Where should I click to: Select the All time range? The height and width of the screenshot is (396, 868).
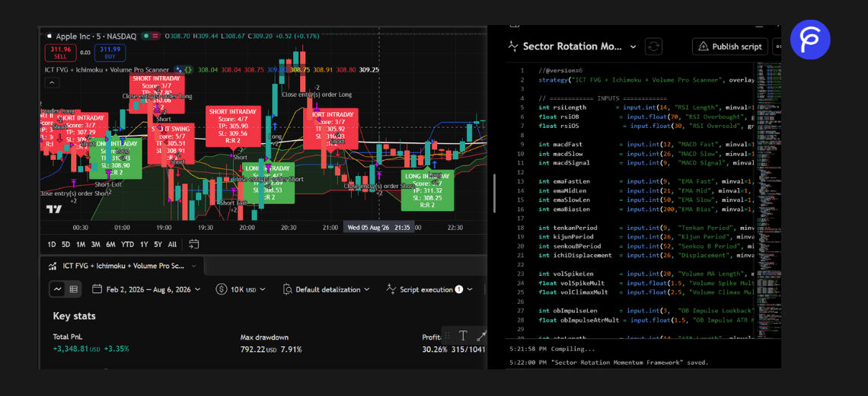172,244
